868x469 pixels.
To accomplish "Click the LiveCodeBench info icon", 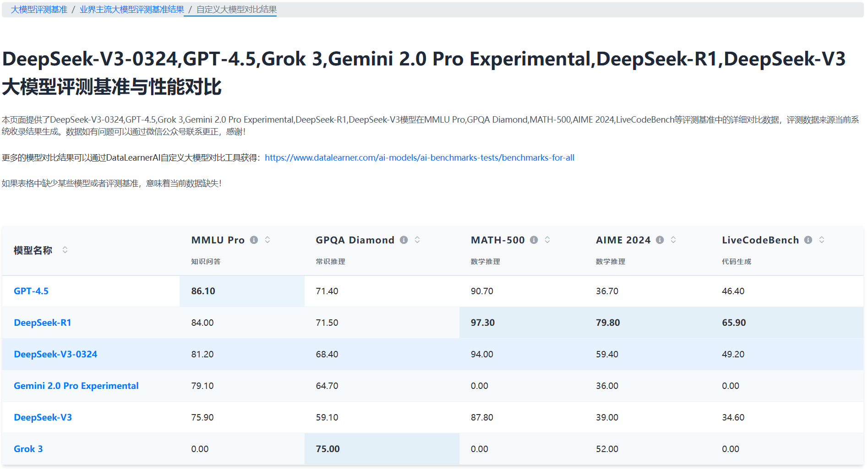I will pyautogui.click(x=808, y=240).
